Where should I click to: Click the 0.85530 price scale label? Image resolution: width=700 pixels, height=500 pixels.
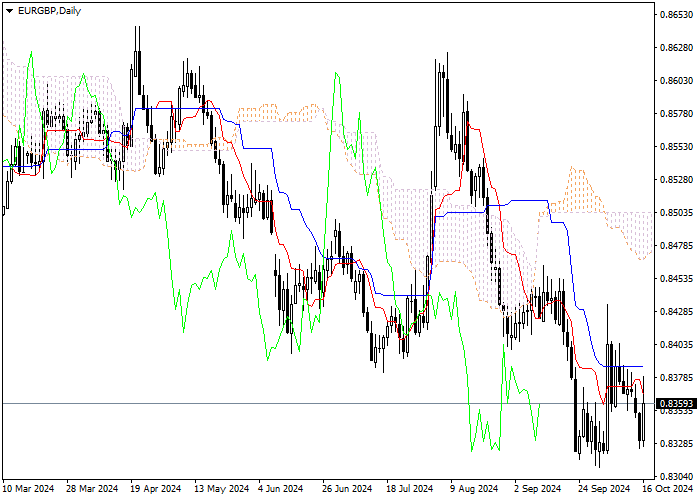[677, 147]
